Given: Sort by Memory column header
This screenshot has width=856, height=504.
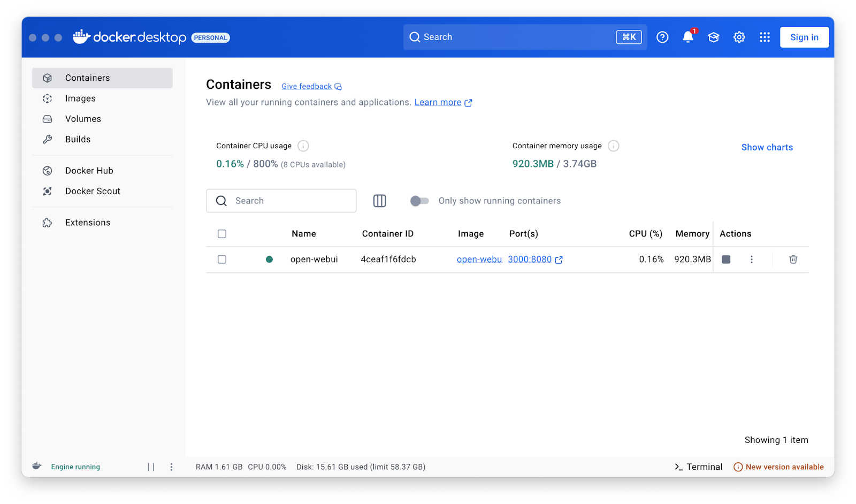Looking at the screenshot, I should 692,234.
